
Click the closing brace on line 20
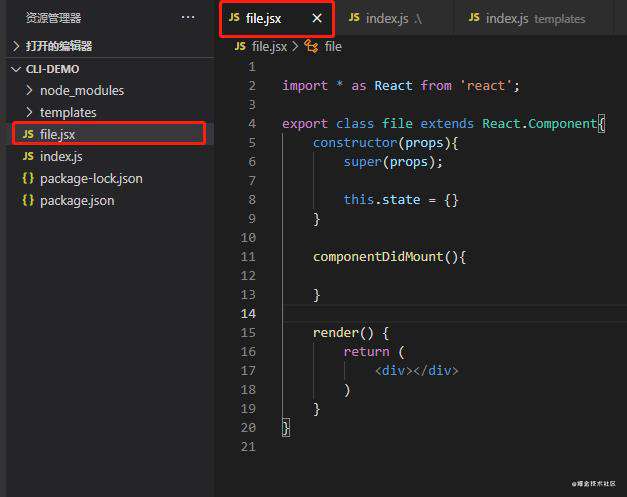[x=286, y=428]
